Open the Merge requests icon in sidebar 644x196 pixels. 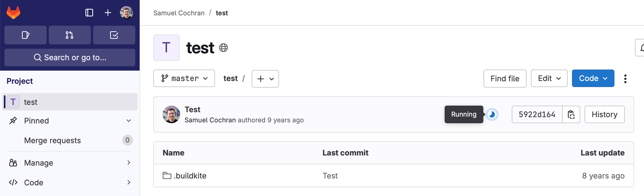70,35
